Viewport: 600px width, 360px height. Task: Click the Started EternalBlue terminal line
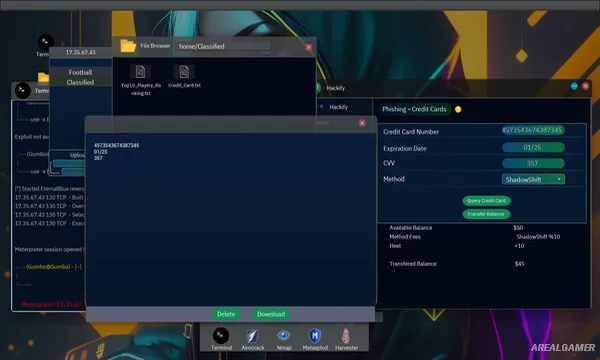click(49, 189)
